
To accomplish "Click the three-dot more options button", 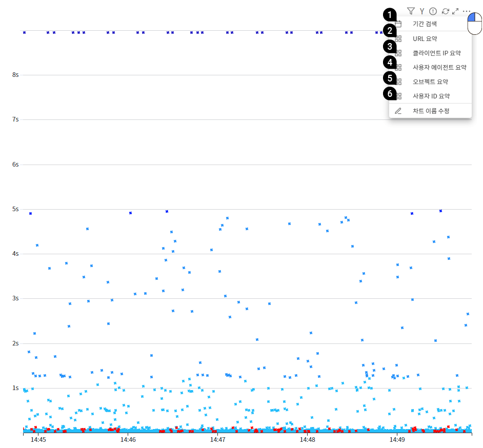I will [466, 11].
